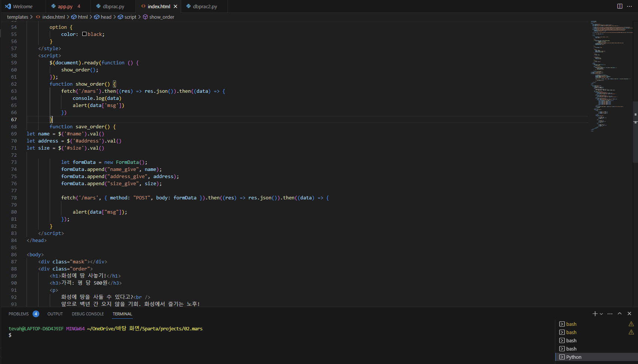Switch to the Output panel
The height and width of the screenshot is (364, 638).
(55, 314)
